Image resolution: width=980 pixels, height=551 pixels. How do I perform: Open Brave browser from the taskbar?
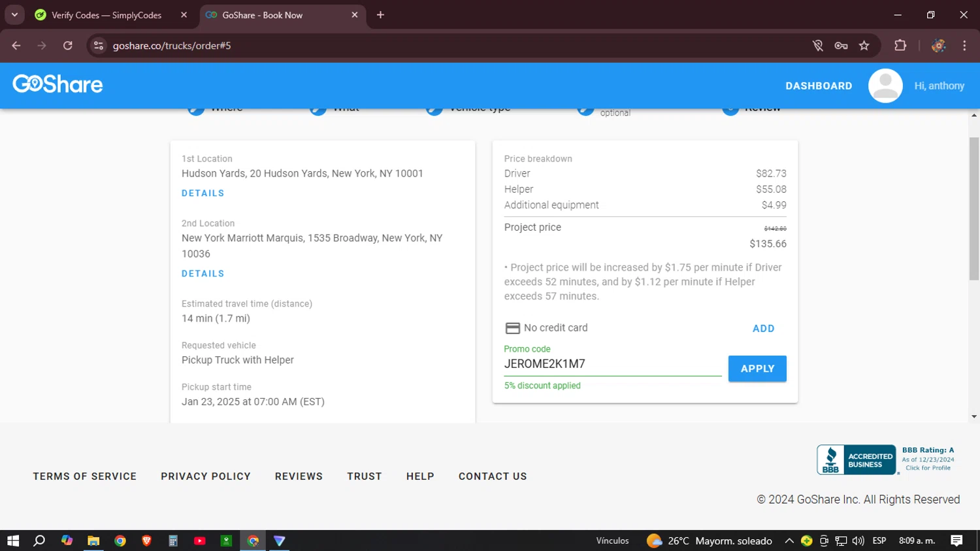click(x=146, y=541)
